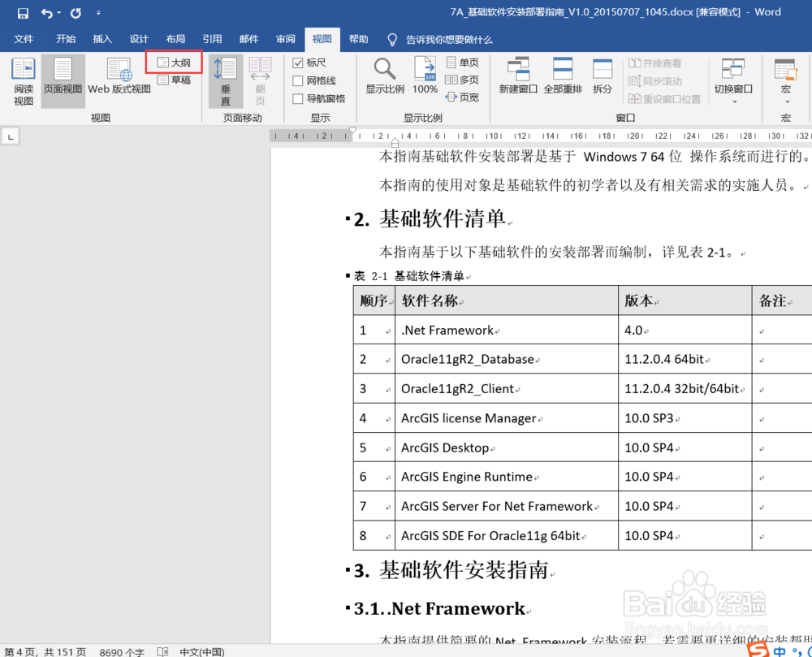Open the Customize Quick Access Toolbar dropdown
This screenshot has width=812, height=657.
tap(98, 13)
